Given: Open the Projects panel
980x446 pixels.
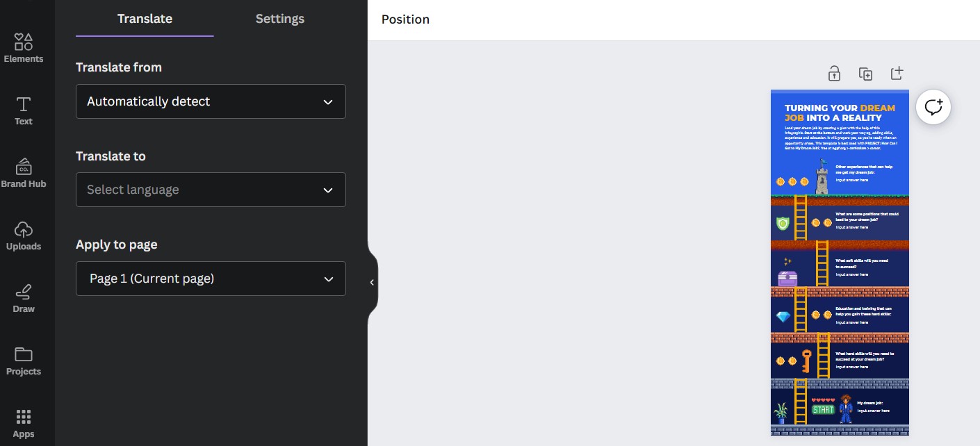Looking at the screenshot, I should (x=23, y=360).
